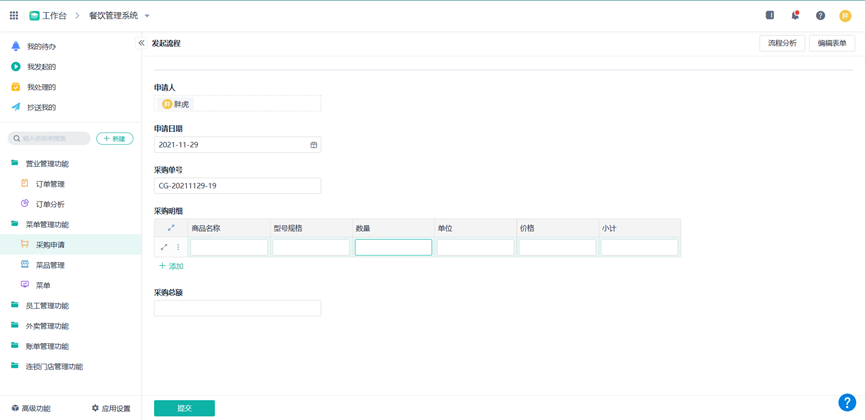
Task: Click 添加 to add a table row
Action: pos(171,266)
